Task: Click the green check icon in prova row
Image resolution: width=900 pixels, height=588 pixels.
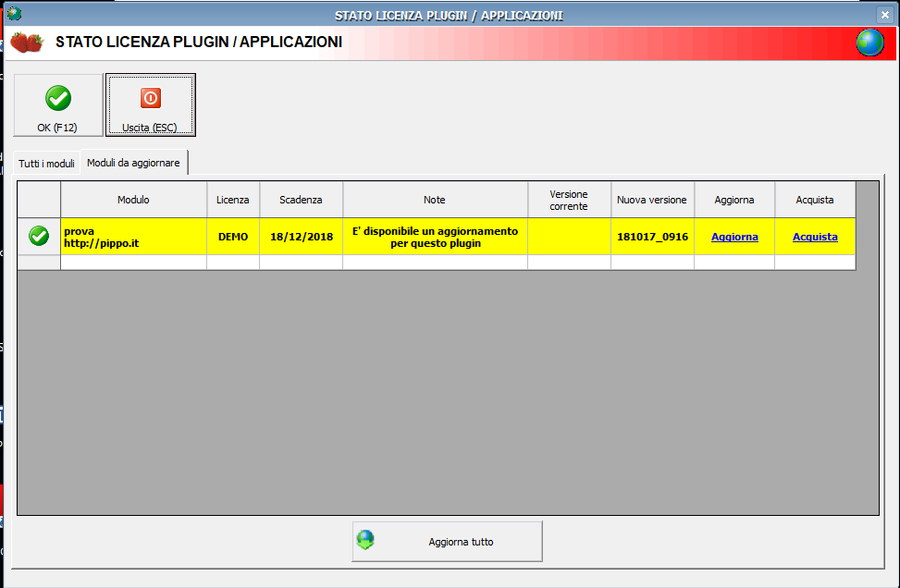Action: (39, 236)
